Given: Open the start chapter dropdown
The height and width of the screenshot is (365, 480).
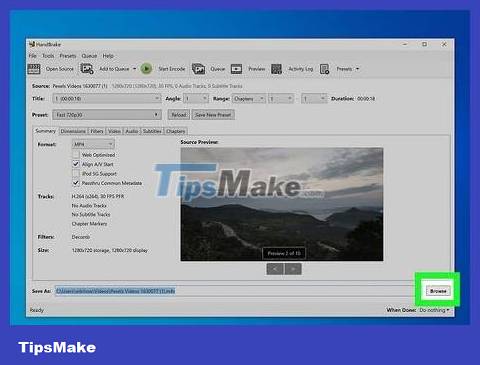Looking at the screenshot, I should (281, 99).
